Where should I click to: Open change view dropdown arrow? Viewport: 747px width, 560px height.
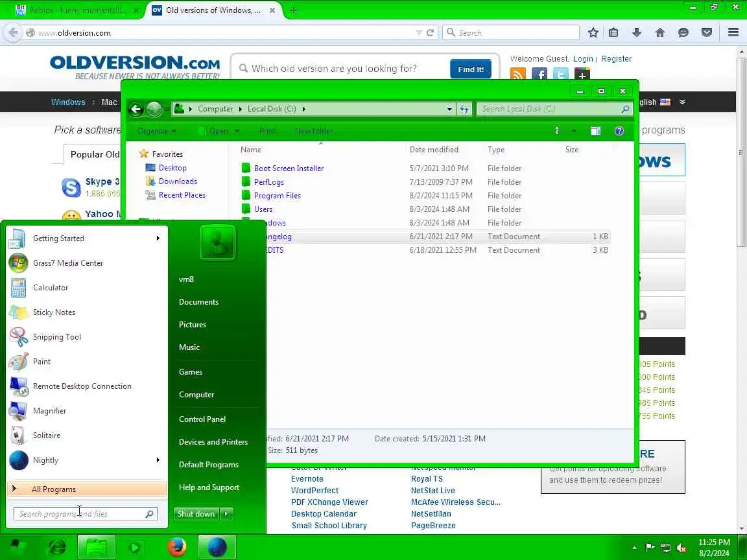574,131
